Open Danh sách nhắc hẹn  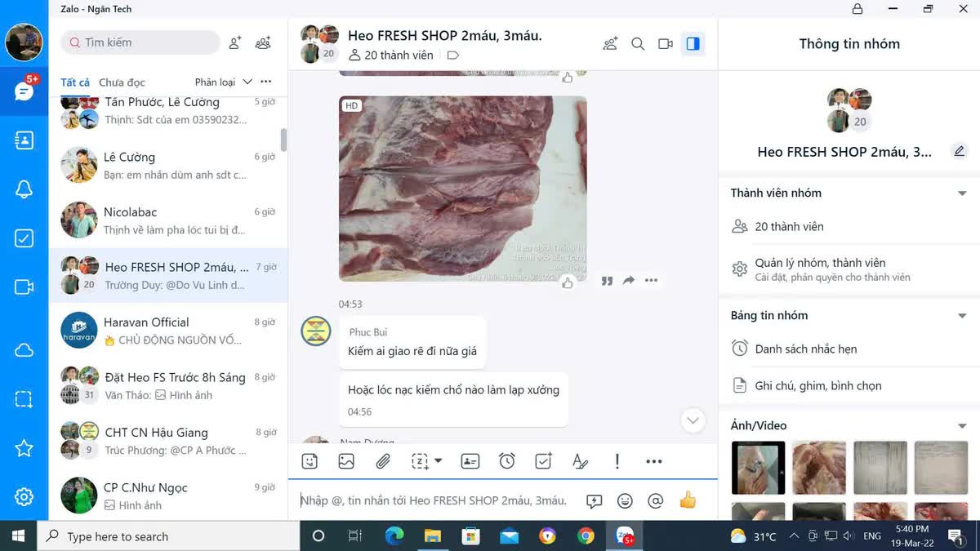(x=805, y=349)
